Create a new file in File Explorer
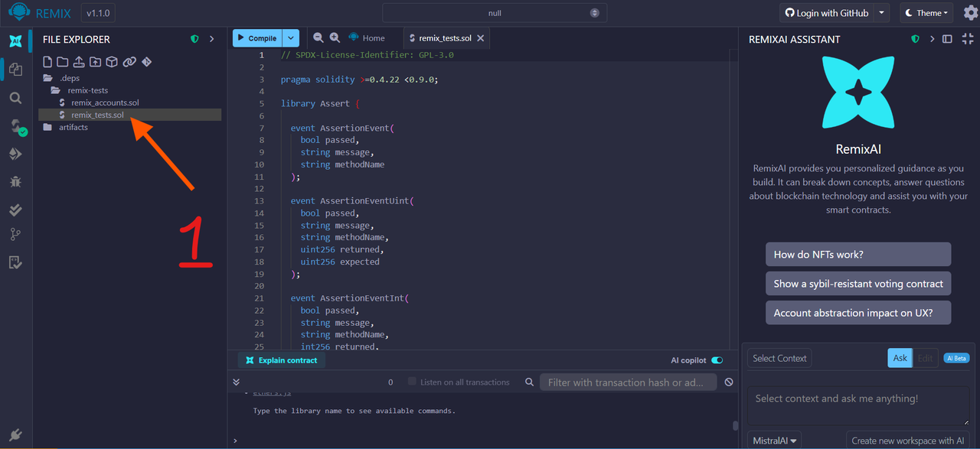The image size is (980, 449). [47, 62]
